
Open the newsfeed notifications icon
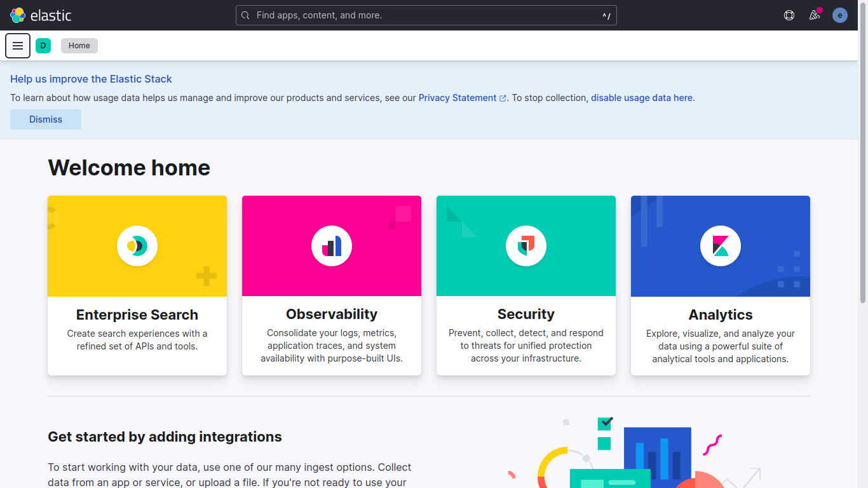click(x=815, y=15)
